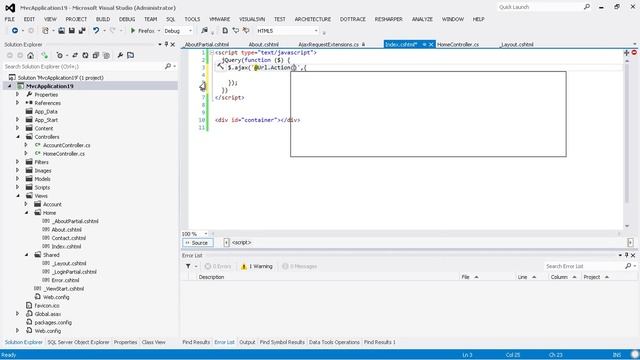Switch to the Find Symbol Results tab
The width and height of the screenshot is (640, 360).
282,342
